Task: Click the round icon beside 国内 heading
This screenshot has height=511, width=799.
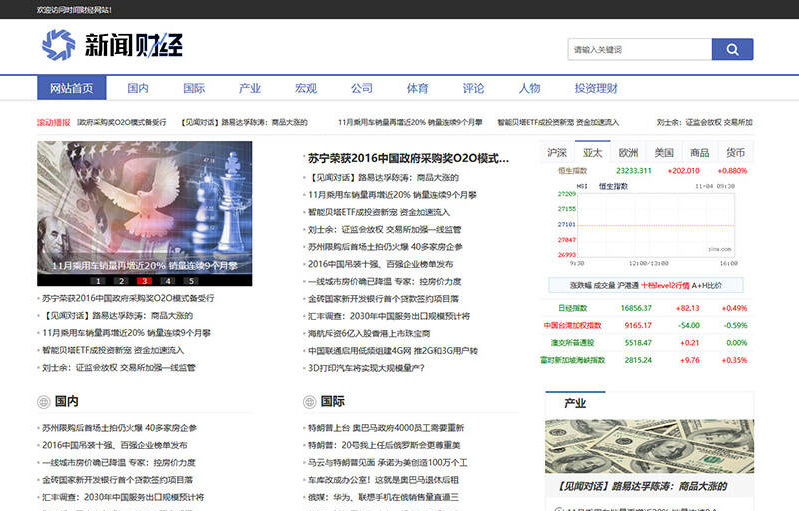Action: click(43, 402)
